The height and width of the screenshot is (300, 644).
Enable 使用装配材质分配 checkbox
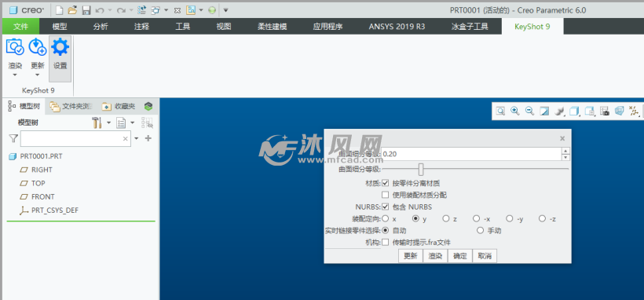tap(386, 195)
